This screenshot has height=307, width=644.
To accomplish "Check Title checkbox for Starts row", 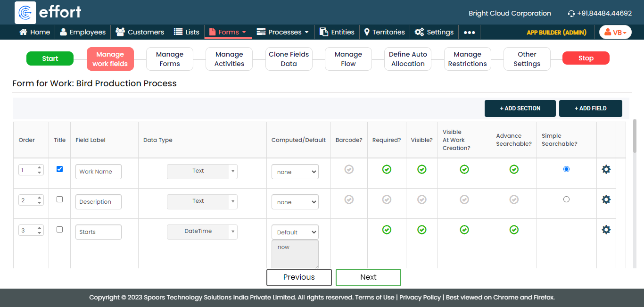I will click(59, 229).
